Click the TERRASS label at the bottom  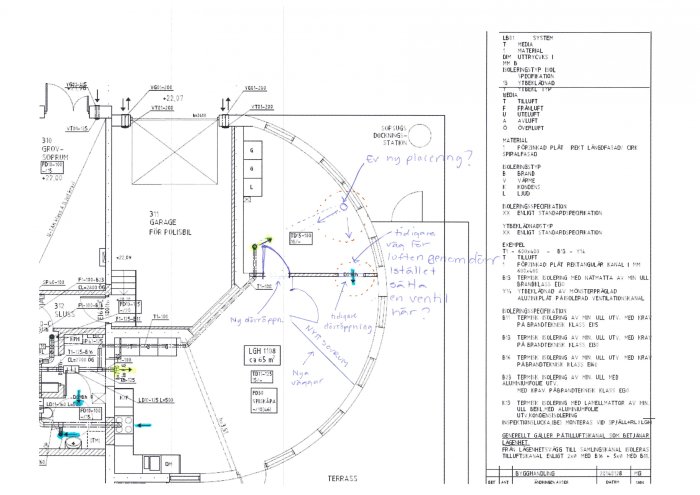point(342,478)
